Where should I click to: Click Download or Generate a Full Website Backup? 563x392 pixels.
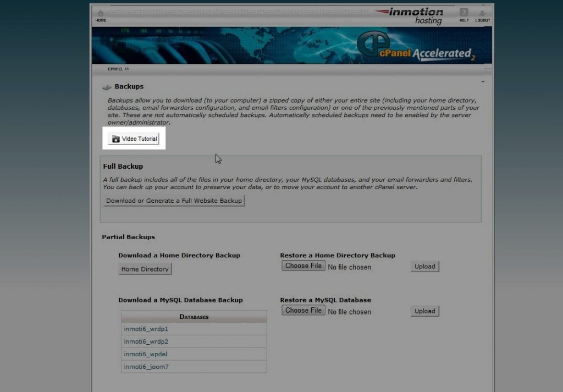[174, 201]
